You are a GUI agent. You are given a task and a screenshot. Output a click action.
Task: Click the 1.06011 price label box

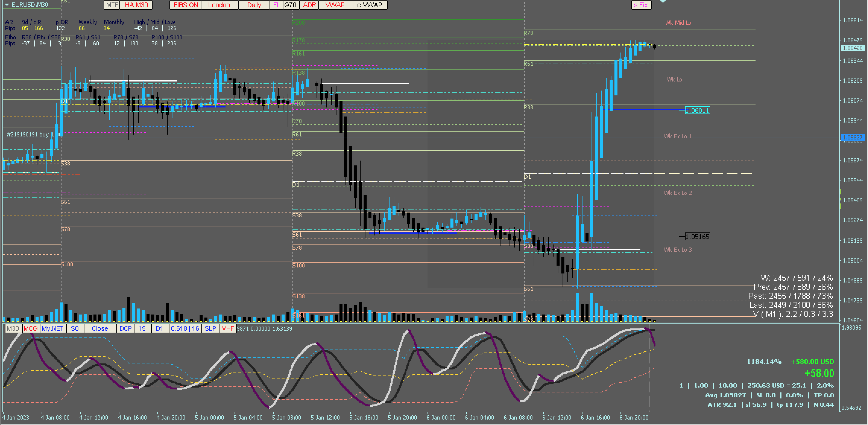tap(697, 110)
